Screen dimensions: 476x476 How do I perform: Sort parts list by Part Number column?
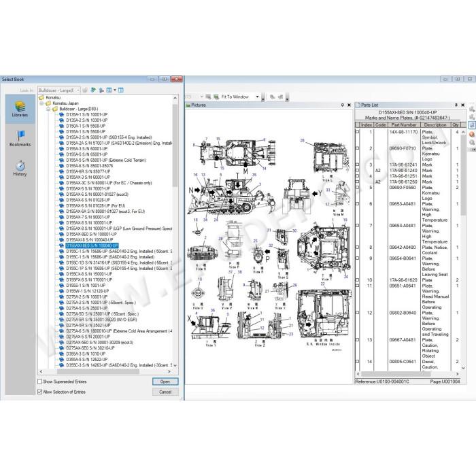404,124
